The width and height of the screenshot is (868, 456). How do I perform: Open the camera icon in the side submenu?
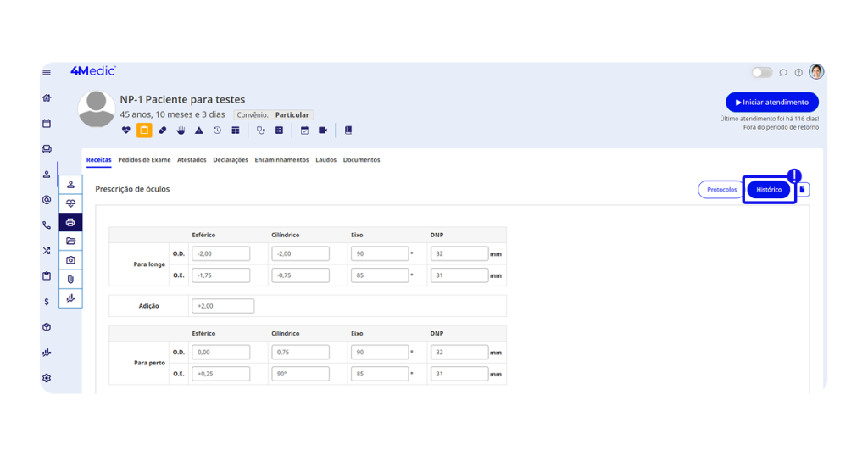70,260
